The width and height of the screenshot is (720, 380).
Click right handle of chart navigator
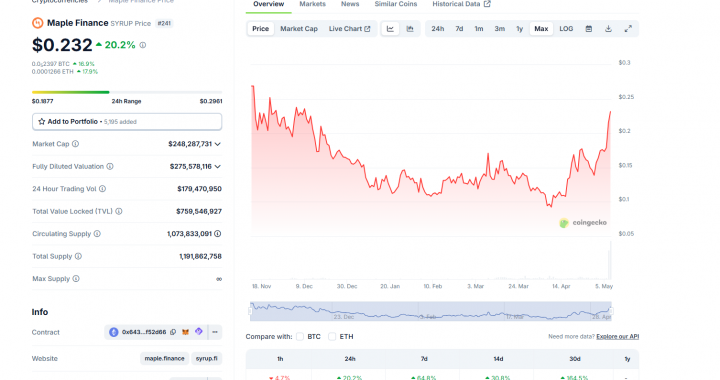[x=611, y=311]
